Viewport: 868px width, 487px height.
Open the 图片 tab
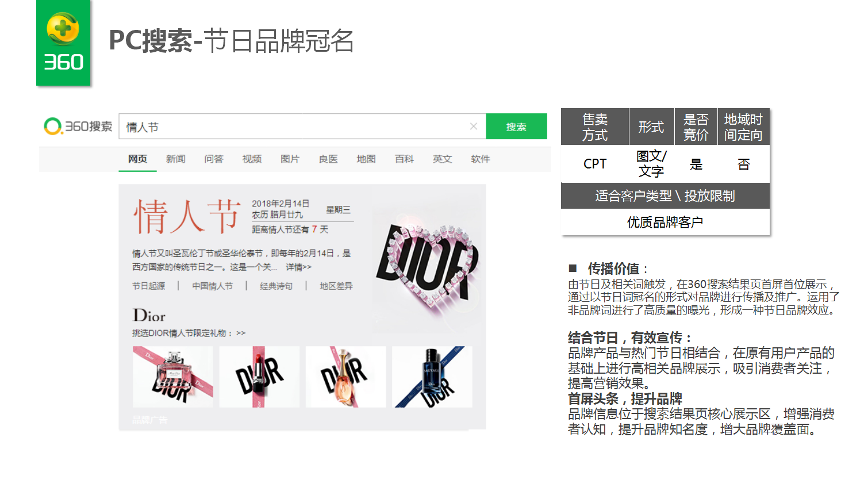[290, 159]
